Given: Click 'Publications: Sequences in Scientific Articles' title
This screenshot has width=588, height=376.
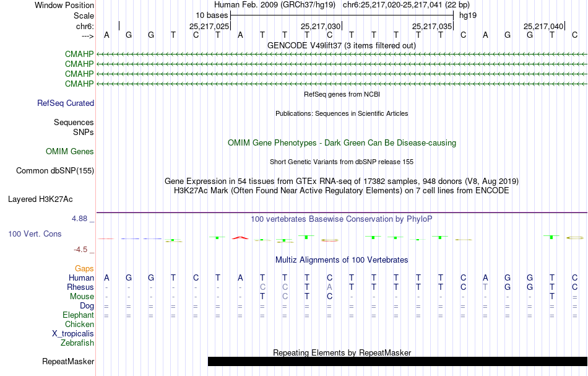Looking at the screenshot, I should point(342,113).
